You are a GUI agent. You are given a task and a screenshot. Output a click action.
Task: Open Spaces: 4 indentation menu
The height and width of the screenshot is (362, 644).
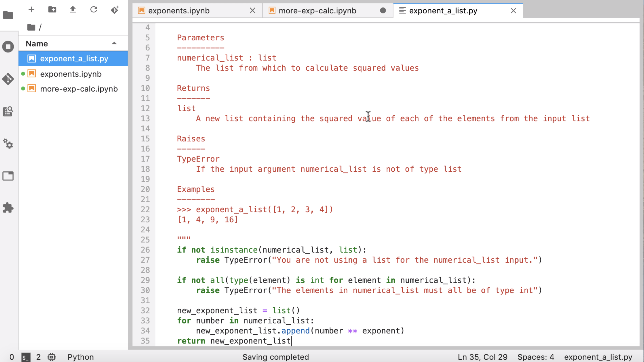pyautogui.click(x=535, y=357)
